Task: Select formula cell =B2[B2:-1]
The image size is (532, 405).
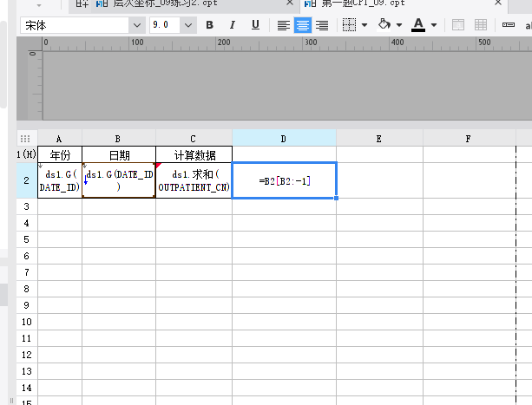Action: 285,180
